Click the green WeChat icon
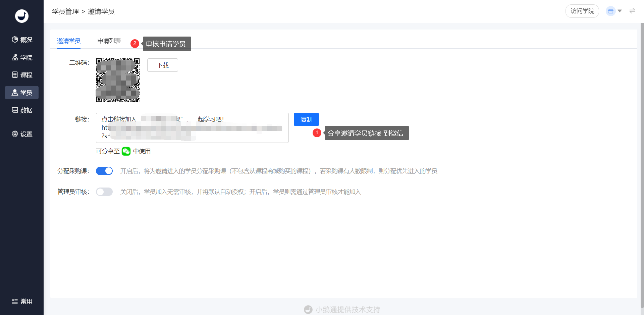 [126, 151]
